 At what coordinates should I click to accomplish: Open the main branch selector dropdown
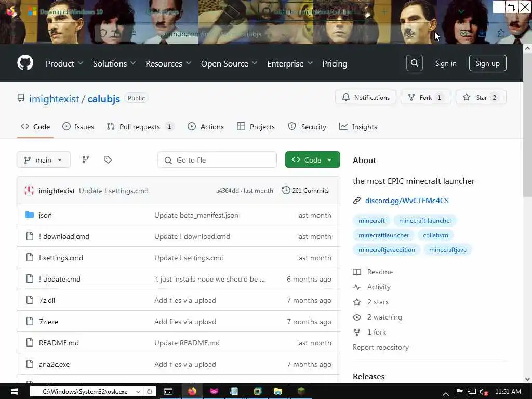(x=44, y=160)
